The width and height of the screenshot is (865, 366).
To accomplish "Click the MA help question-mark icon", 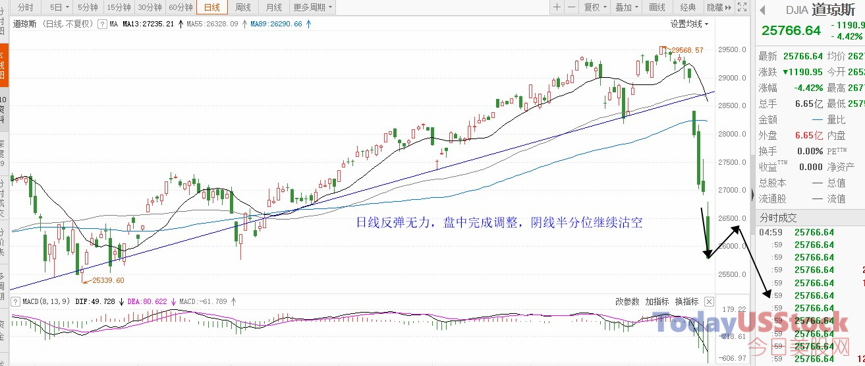I will point(102,24).
